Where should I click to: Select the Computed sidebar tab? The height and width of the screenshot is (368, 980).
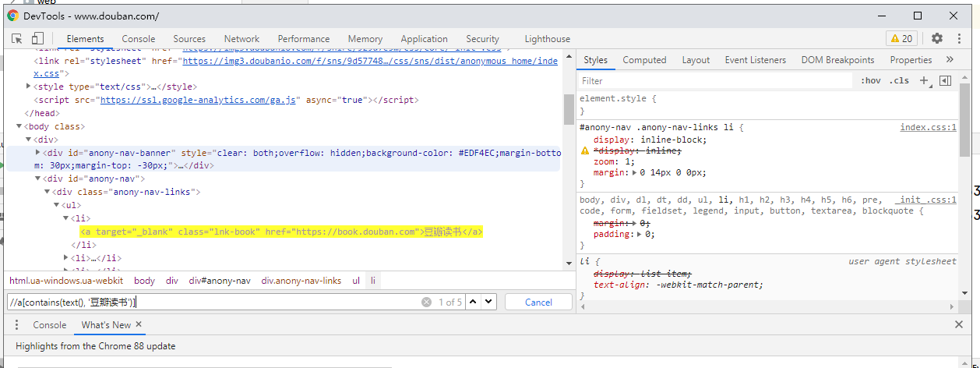[x=644, y=59]
